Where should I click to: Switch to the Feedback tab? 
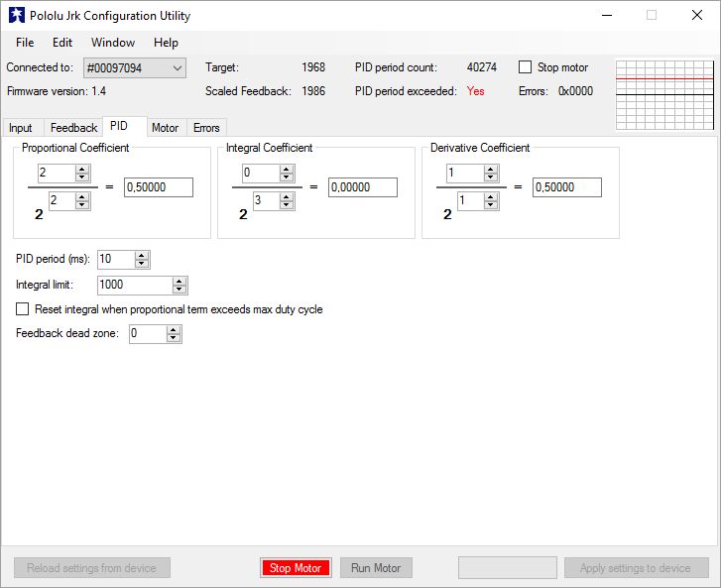[73, 128]
